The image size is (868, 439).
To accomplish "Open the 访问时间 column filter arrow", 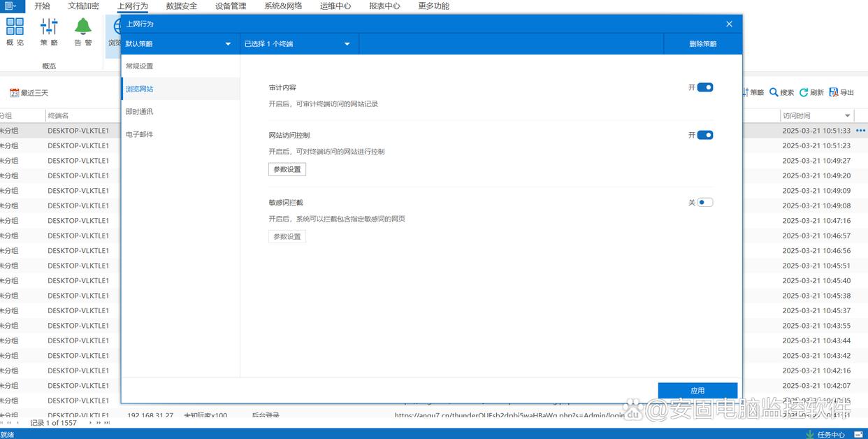I will pos(848,116).
